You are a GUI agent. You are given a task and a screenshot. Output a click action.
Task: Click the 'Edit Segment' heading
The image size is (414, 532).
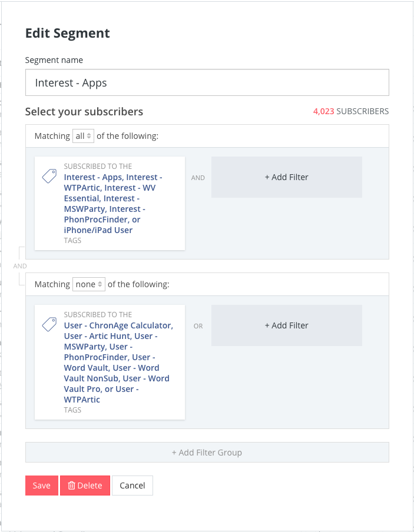click(68, 33)
